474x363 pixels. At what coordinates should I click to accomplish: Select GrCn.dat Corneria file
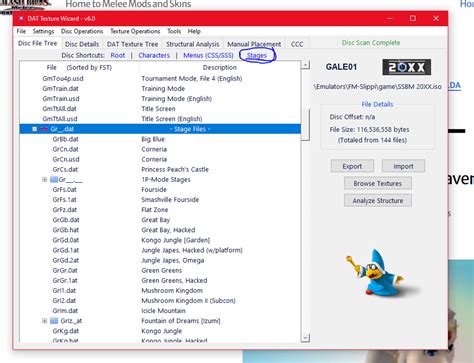pos(160,149)
